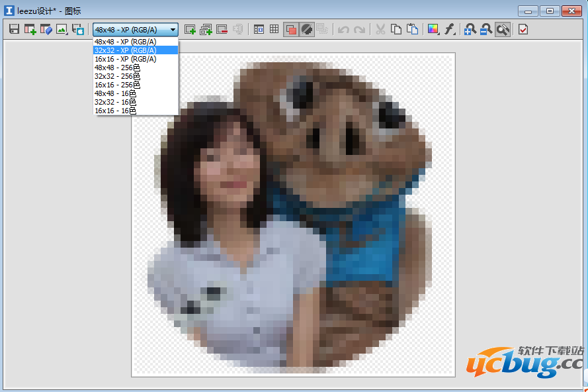
Task: Click the app icon in title bar
Action: tap(9, 11)
